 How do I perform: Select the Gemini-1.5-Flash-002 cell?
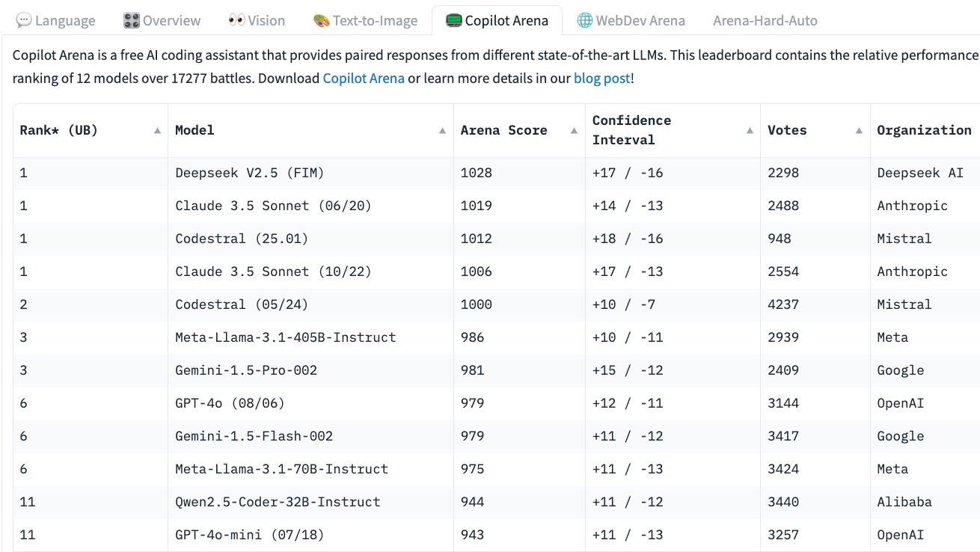tap(310, 436)
